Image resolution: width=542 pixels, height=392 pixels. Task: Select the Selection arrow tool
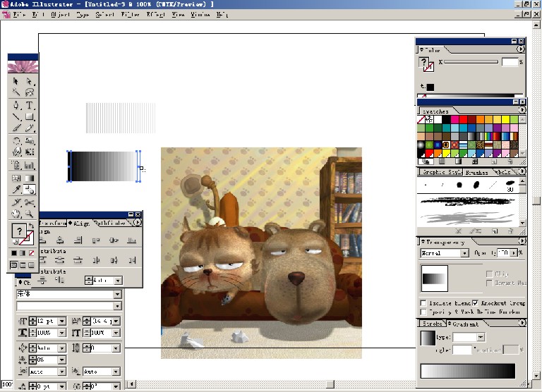pos(16,81)
